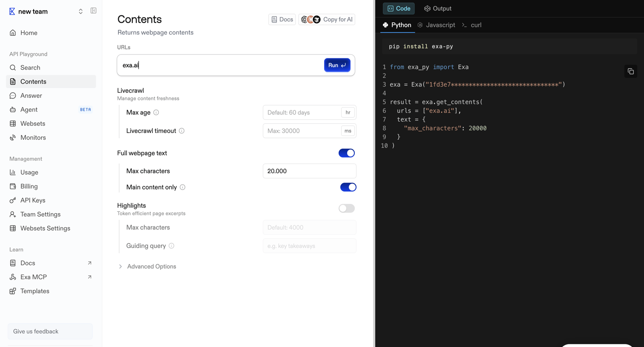
Task: Run the contents request
Action: click(x=337, y=65)
